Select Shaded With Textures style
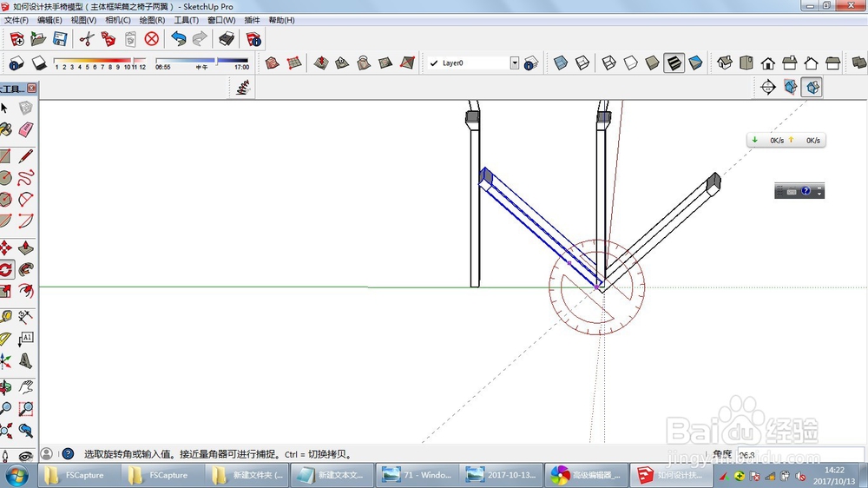The width and height of the screenshot is (868, 488). 674,63
